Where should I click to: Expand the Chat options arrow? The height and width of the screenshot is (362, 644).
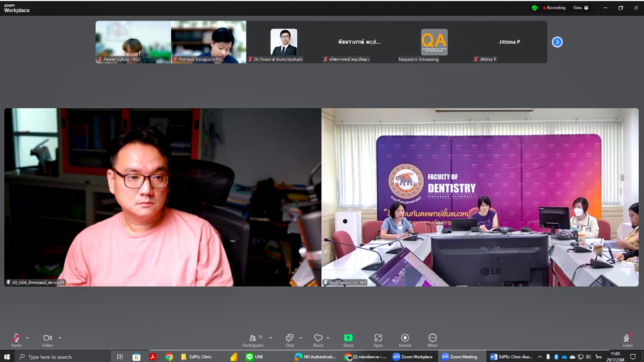(x=301, y=338)
